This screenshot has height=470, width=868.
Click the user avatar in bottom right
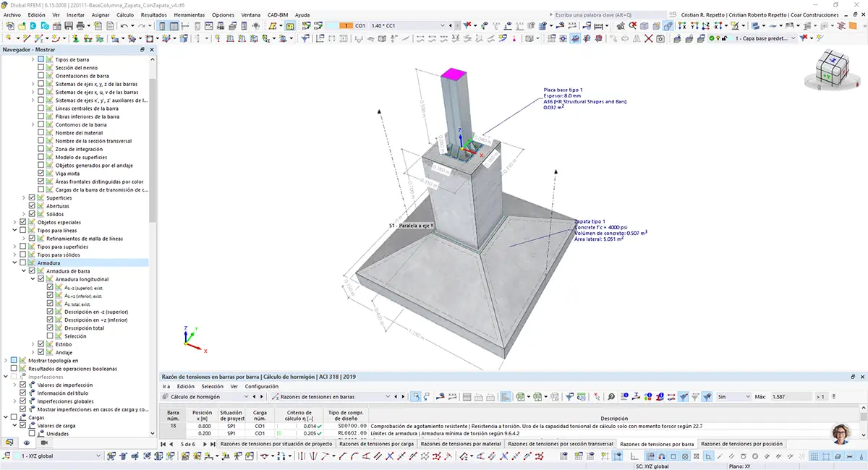click(x=841, y=434)
